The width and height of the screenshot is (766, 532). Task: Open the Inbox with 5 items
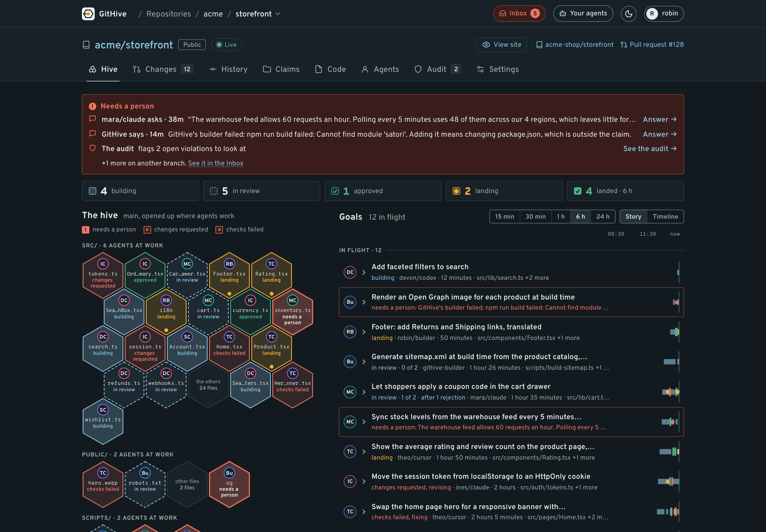point(519,14)
